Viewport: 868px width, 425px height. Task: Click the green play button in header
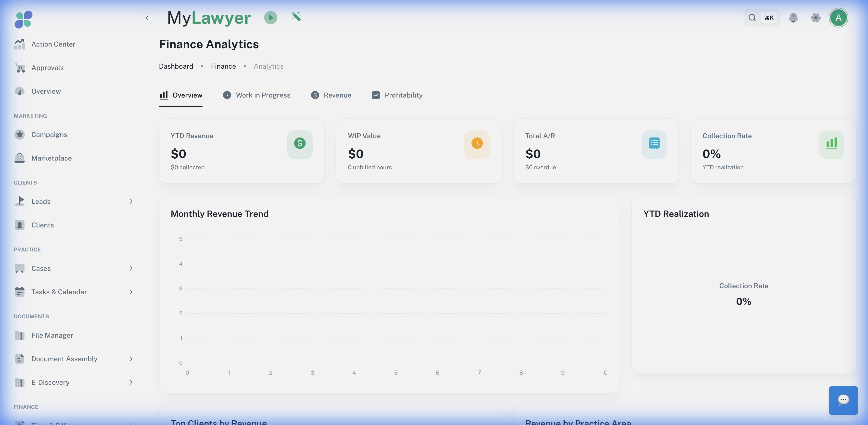click(x=271, y=17)
